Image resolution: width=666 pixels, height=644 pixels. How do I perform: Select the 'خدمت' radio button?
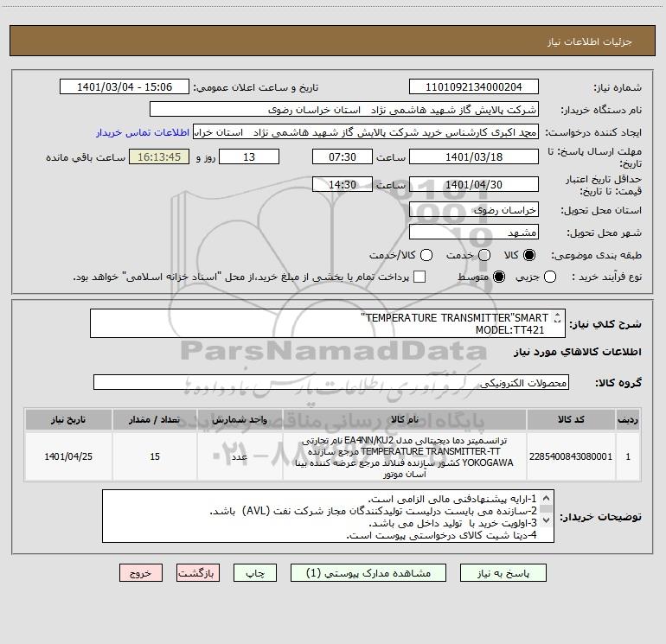click(x=484, y=255)
